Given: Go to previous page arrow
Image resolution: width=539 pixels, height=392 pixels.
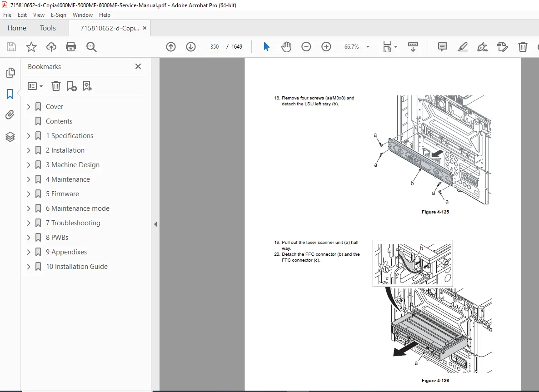Looking at the screenshot, I should pyautogui.click(x=171, y=47).
